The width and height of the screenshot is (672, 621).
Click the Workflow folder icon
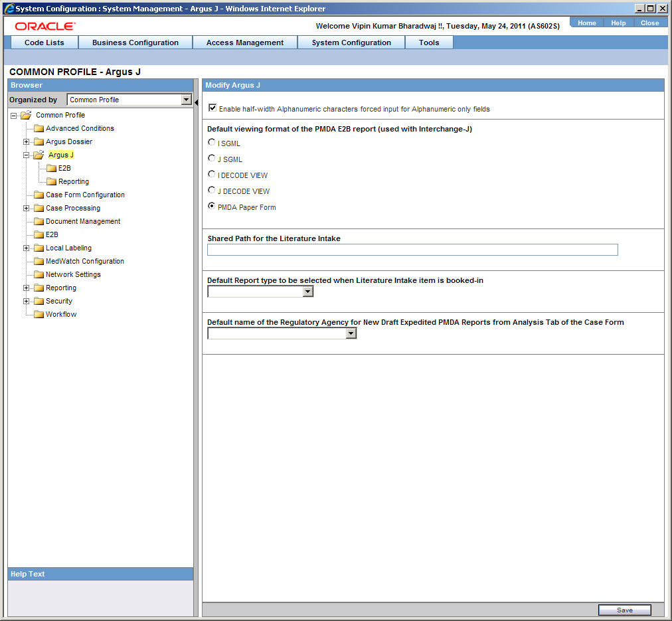39,314
